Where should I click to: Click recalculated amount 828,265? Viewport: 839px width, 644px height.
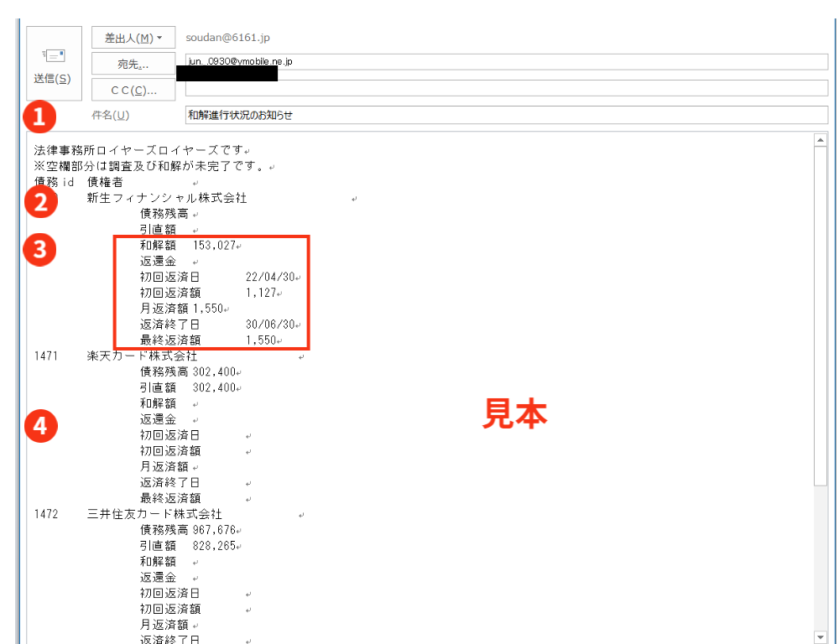pyautogui.click(x=214, y=546)
